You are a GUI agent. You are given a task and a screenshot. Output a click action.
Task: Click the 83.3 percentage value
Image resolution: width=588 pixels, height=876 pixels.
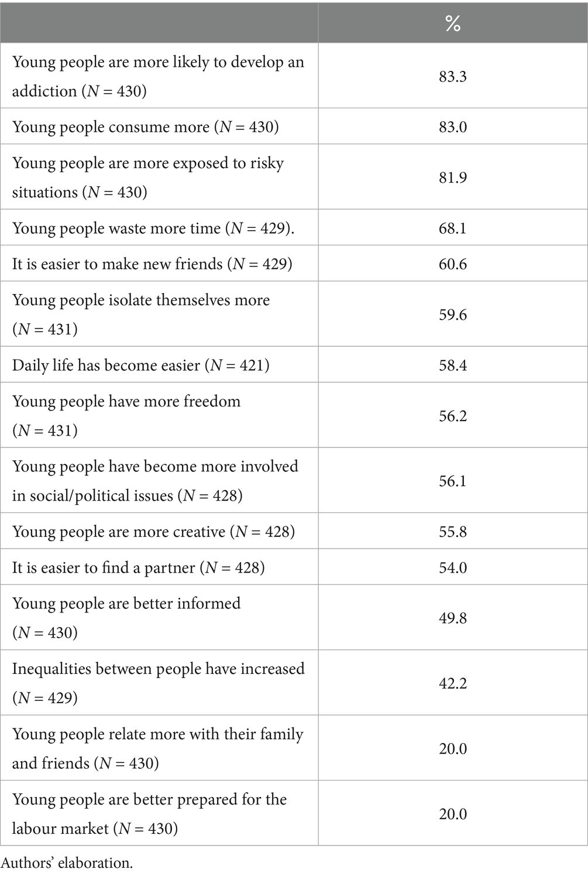tap(452, 77)
